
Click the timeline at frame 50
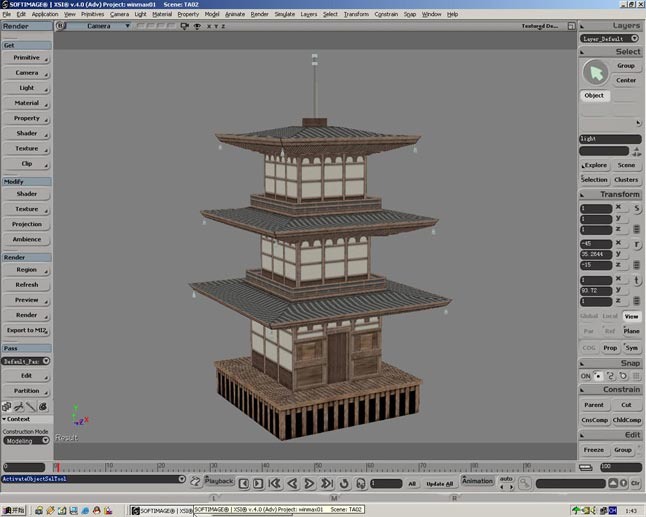pyautogui.click(x=316, y=467)
